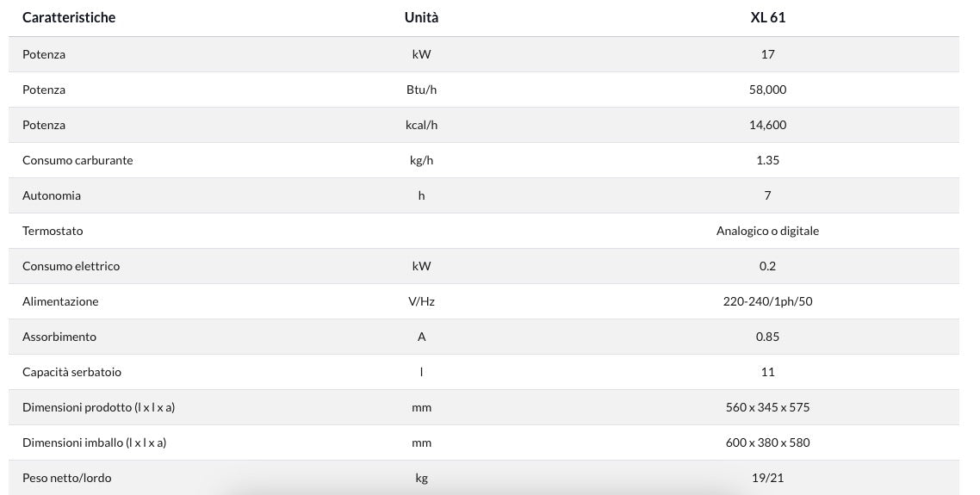Select the 19/21 weight value

click(767, 478)
